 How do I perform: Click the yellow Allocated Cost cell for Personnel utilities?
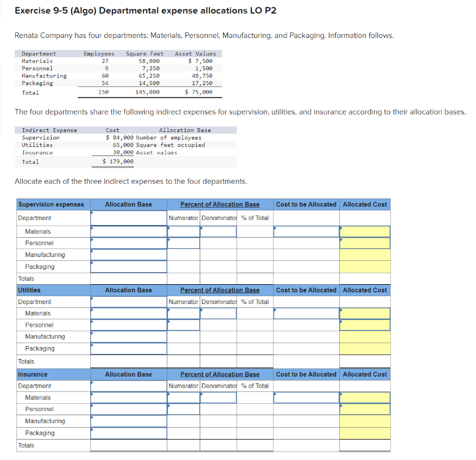click(365, 324)
